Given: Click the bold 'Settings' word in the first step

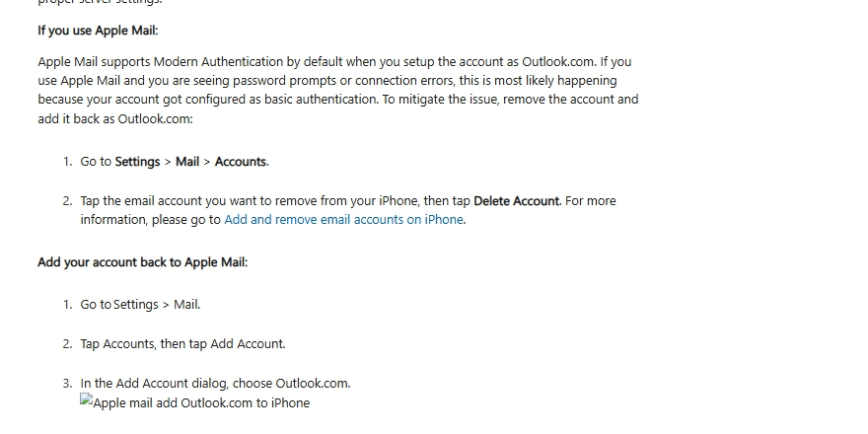Looking at the screenshot, I should (x=137, y=162).
